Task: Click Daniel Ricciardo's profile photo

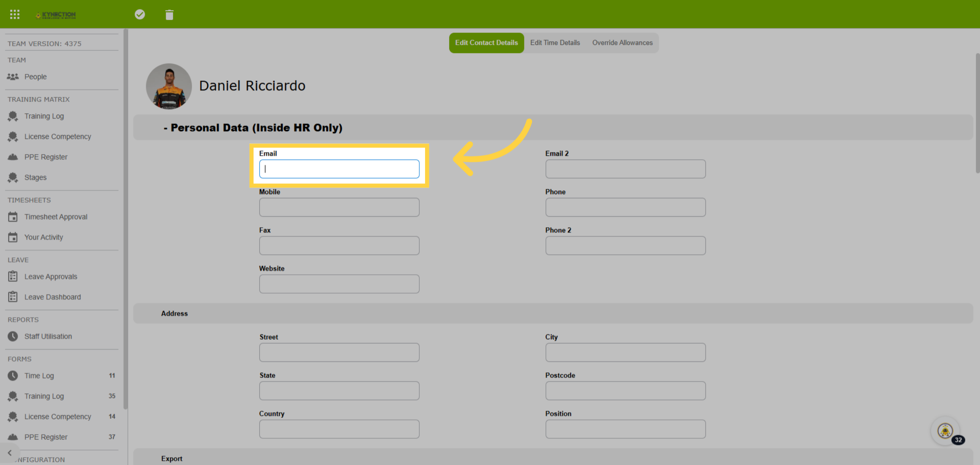Action: coord(169,86)
